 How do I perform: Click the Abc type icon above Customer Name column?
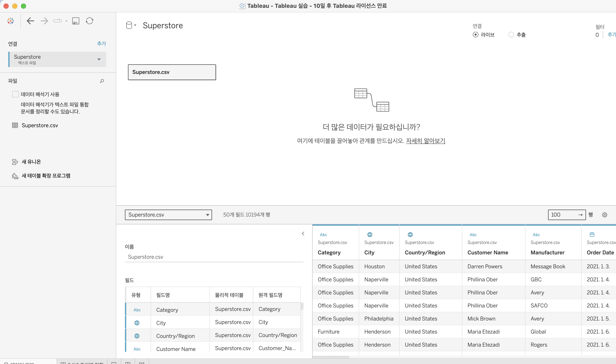(x=473, y=235)
